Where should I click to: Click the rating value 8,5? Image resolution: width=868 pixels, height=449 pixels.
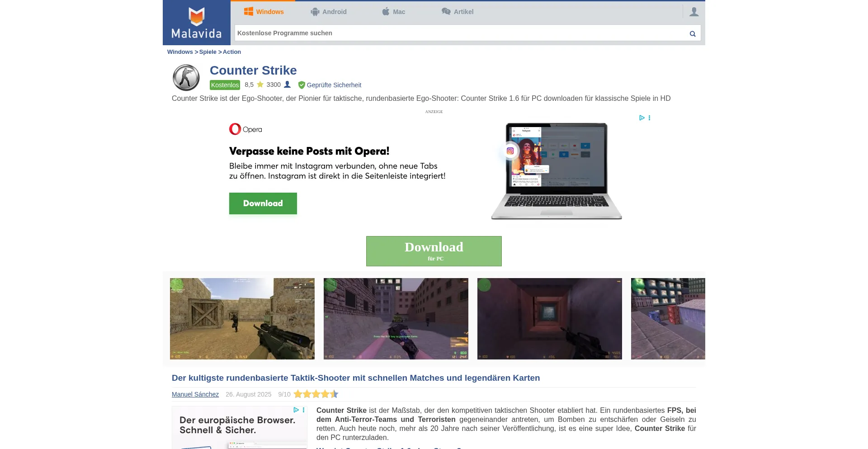(x=249, y=85)
